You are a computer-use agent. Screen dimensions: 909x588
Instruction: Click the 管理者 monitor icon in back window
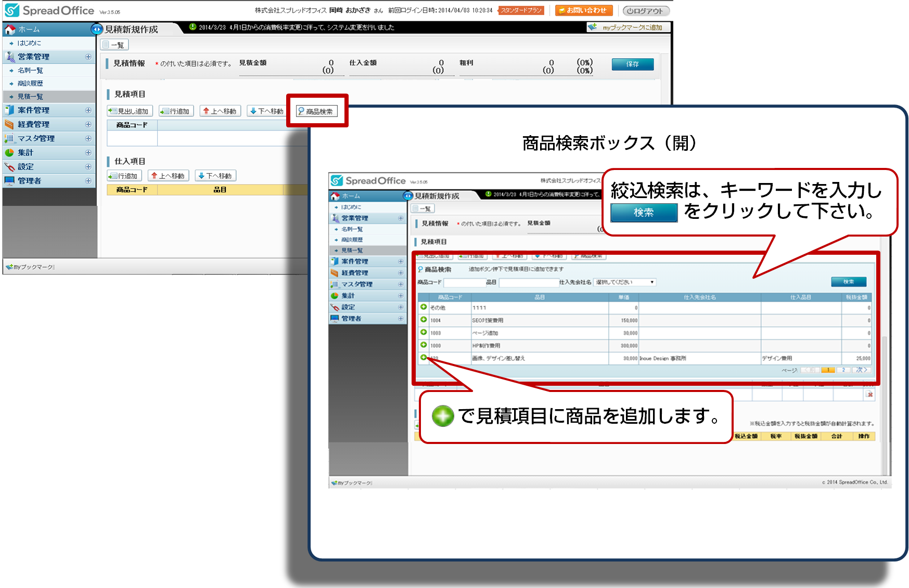(9, 181)
